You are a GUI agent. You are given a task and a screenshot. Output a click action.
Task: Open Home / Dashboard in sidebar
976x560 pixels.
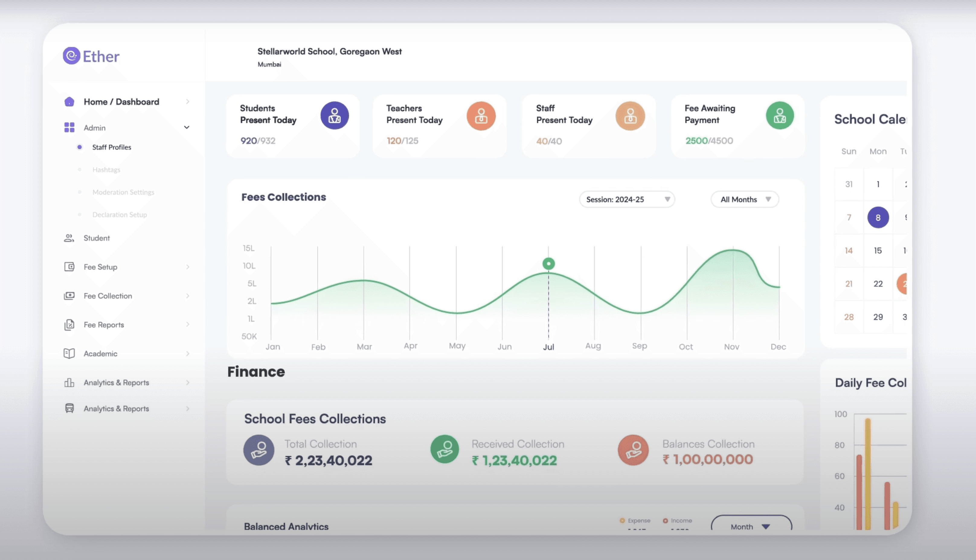pyautogui.click(x=121, y=102)
